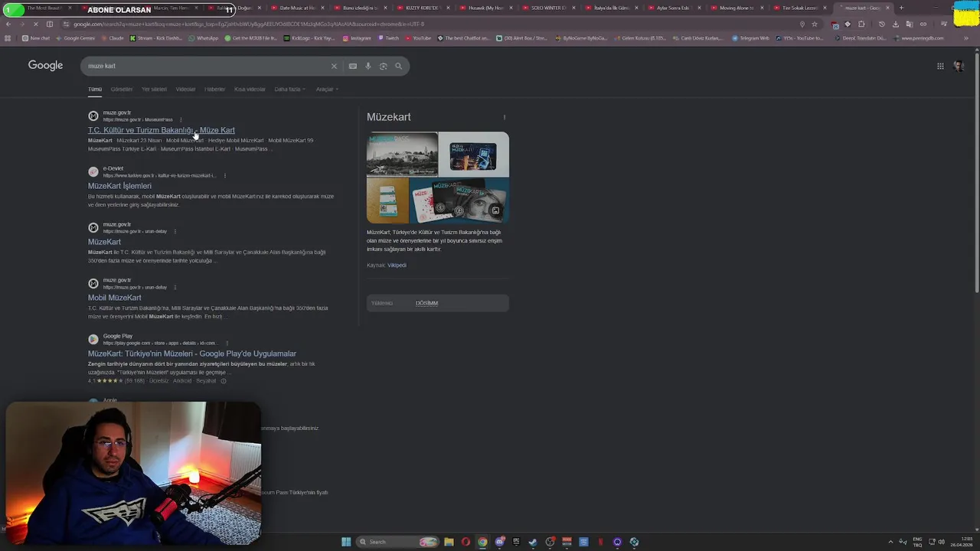The height and width of the screenshot is (551, 980).
Task: Switch to the Haberler tab
Action: tap(215, 90)
